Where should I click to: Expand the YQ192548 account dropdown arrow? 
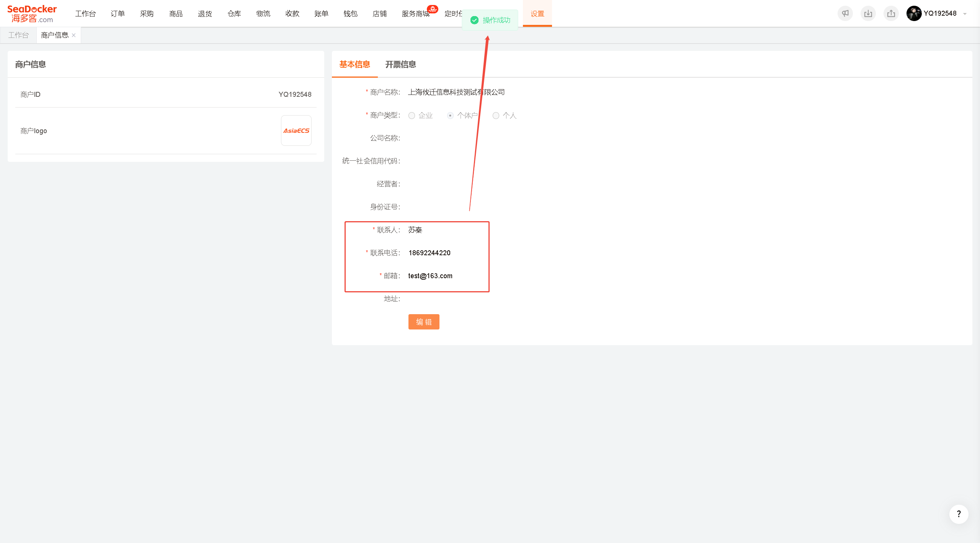click(965, 14)
